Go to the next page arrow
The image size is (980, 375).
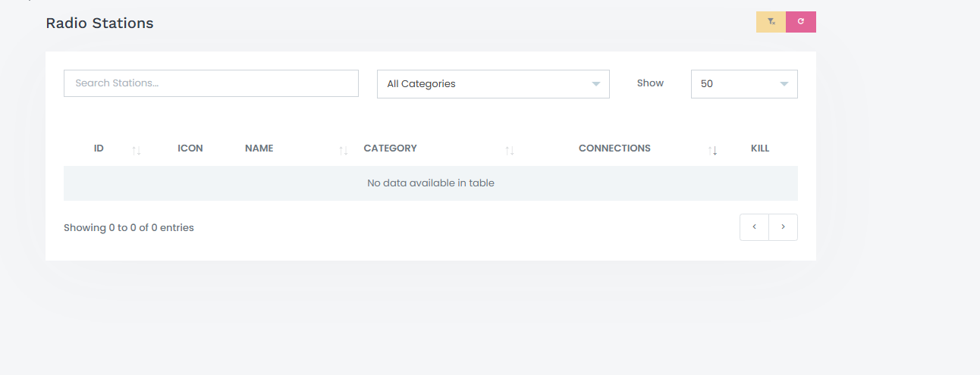click(x=784, y=227)
